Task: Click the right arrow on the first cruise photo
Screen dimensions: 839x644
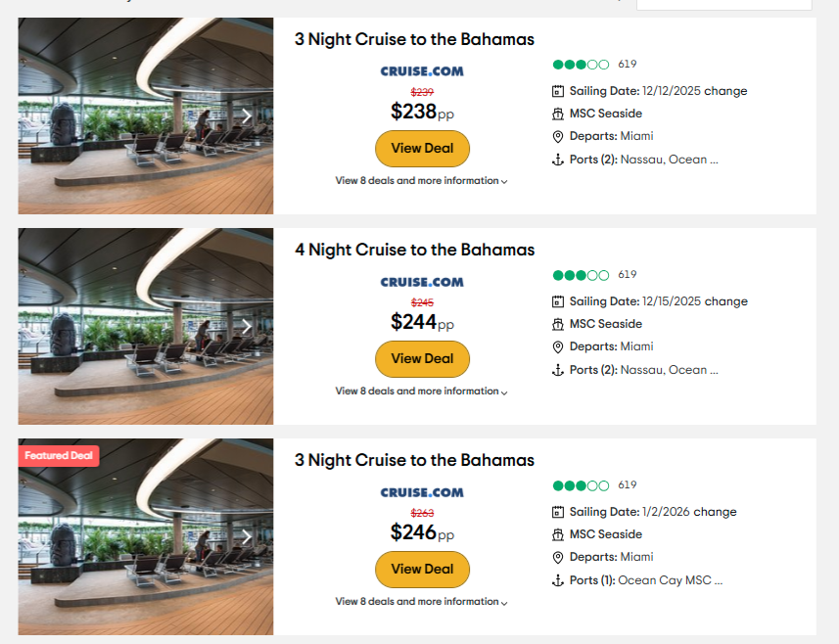Action: [248, 115]
